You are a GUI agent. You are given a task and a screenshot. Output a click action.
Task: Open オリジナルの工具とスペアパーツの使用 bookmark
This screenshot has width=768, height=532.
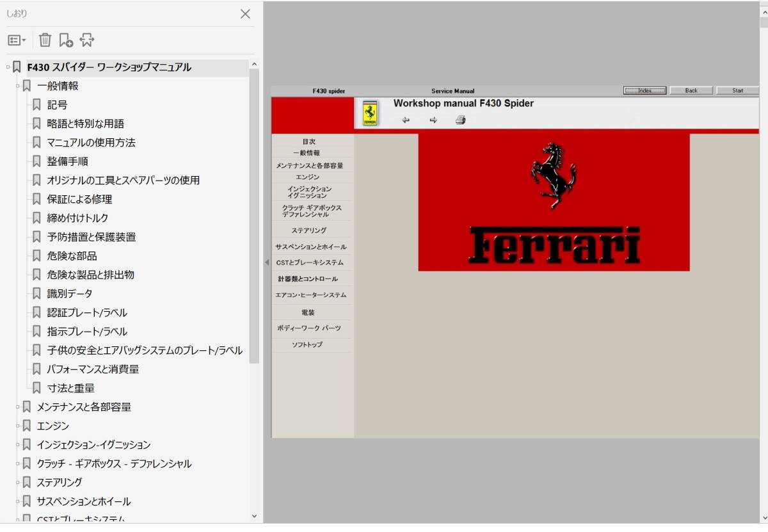124,181
